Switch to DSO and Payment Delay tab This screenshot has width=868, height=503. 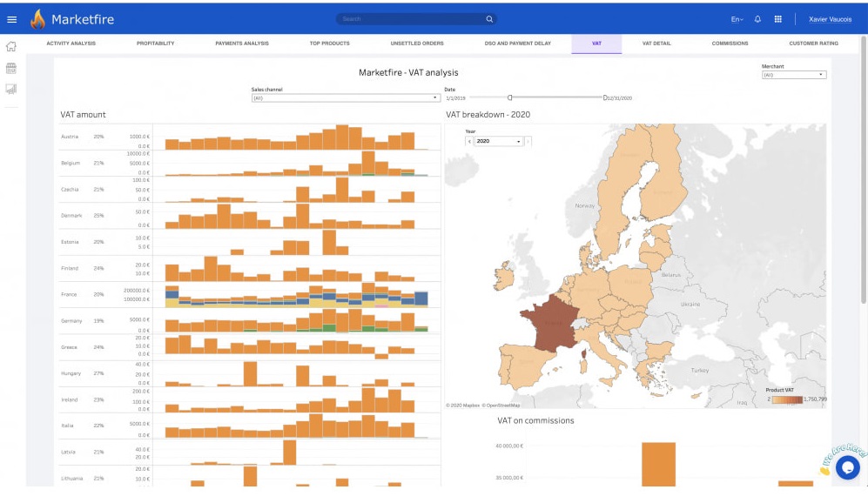(518, 44)
